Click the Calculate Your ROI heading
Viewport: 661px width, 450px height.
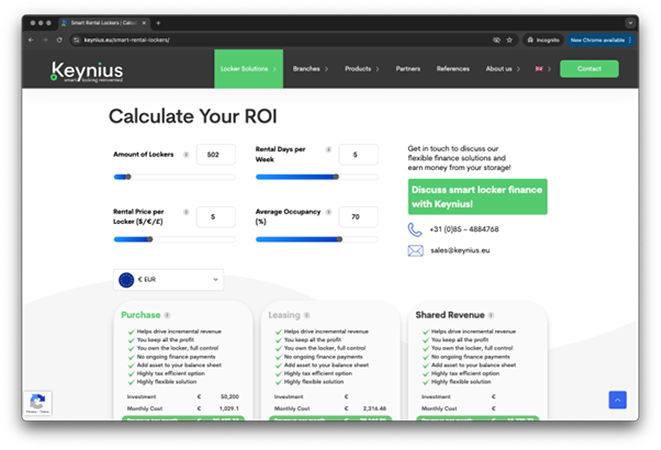(x=193, y=116)
